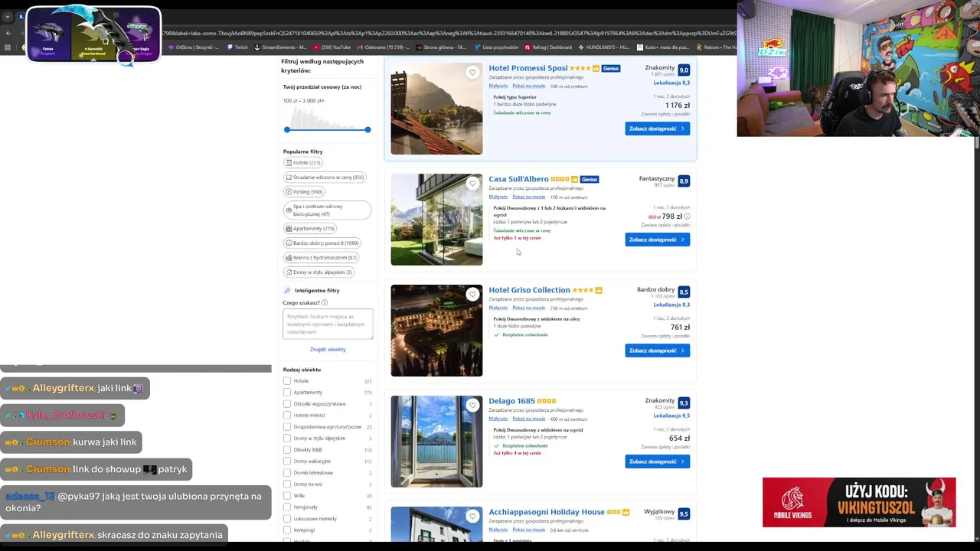Tick Ośrodki wypoczynkowe checkbox
The image size is (980, 551).
coord(287,404)
